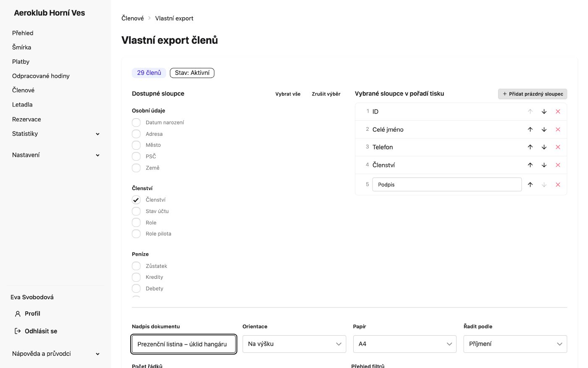Follow the Členové breadcrumb link
This screenshot has height=368, width=588.
click(133, 18)
